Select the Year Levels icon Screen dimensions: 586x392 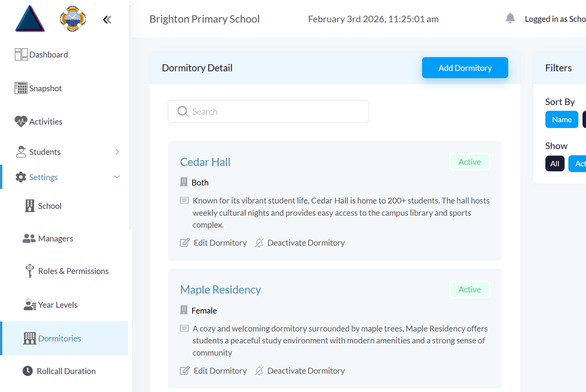tap(30, 305)
